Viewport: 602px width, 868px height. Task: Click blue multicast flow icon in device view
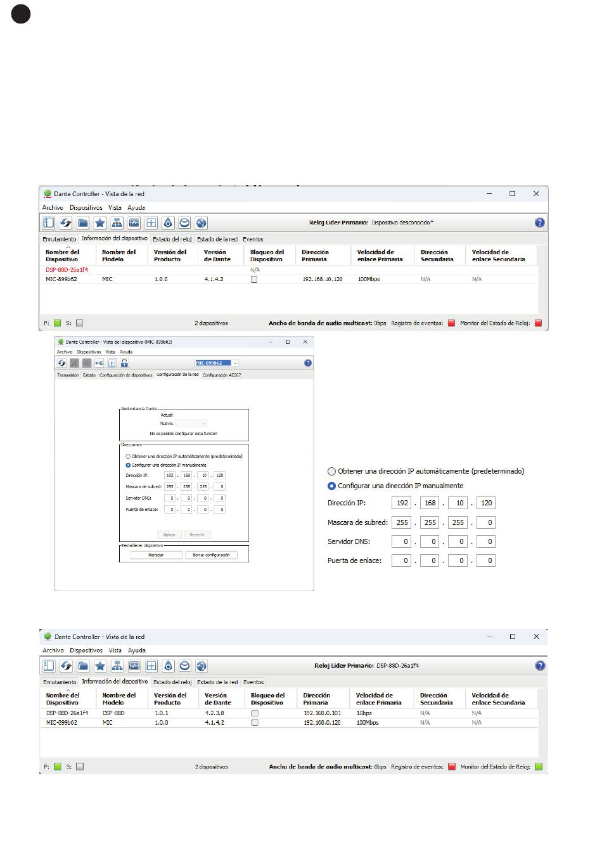point(99,363)
